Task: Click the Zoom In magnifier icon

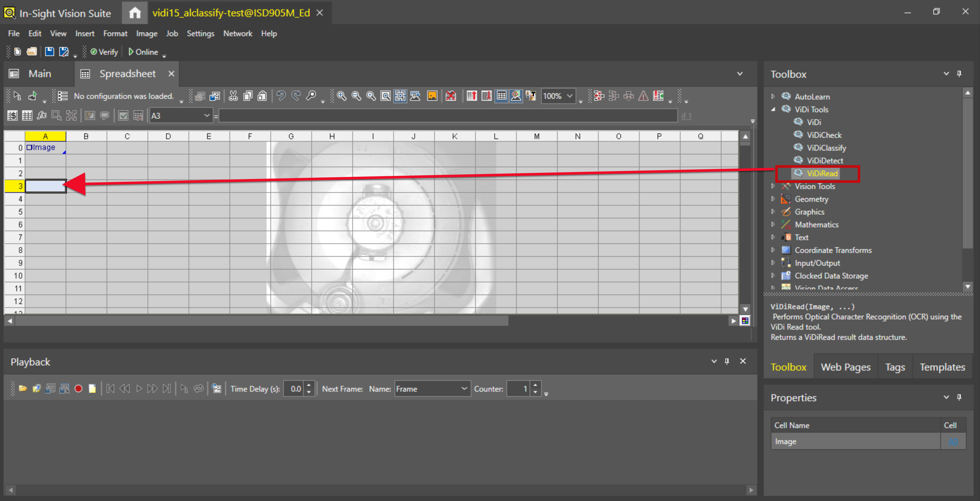Action: pyautogui.click(x=341, y=96)
